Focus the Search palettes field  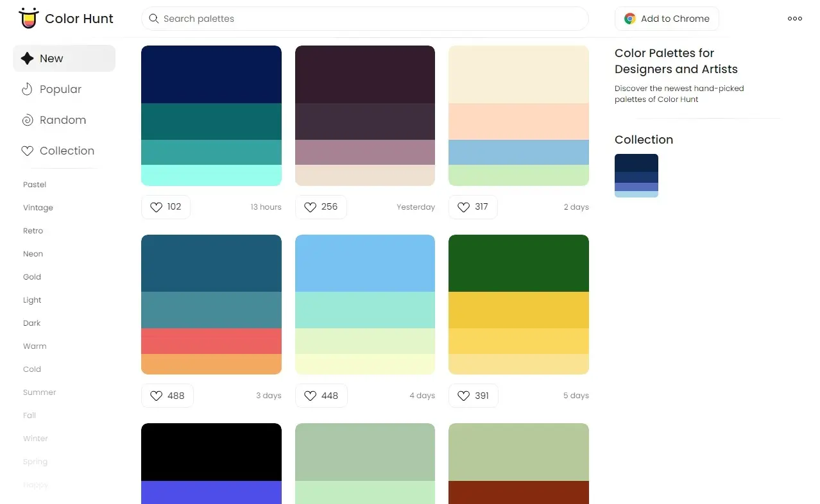364,19
